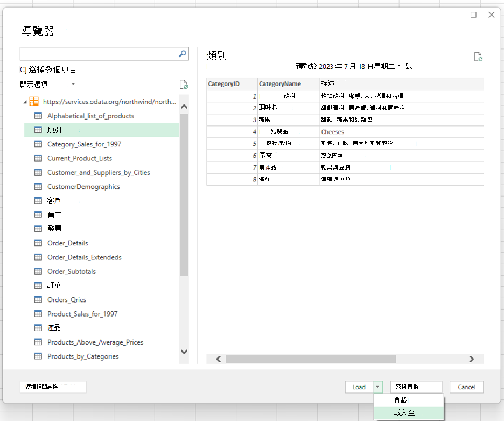
Task: Open the Load button dropdown arrow
Action: pos(378,387)
